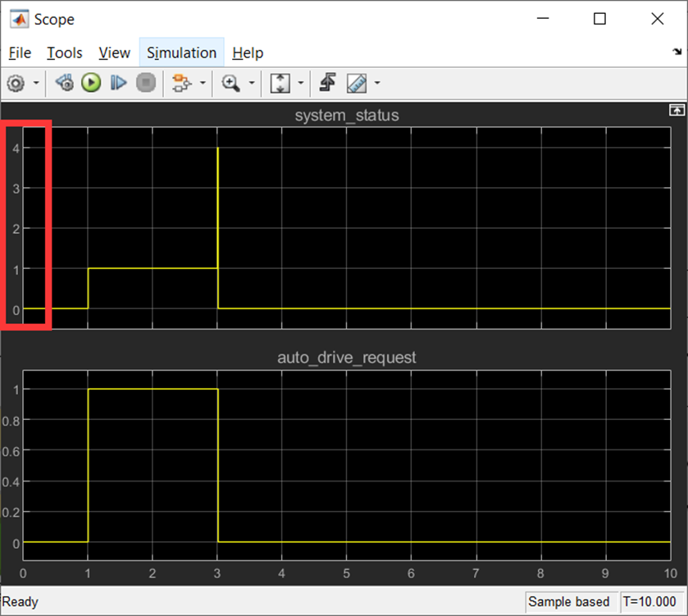Click the auto_drive_request plot title

click(x=347, y=358)
